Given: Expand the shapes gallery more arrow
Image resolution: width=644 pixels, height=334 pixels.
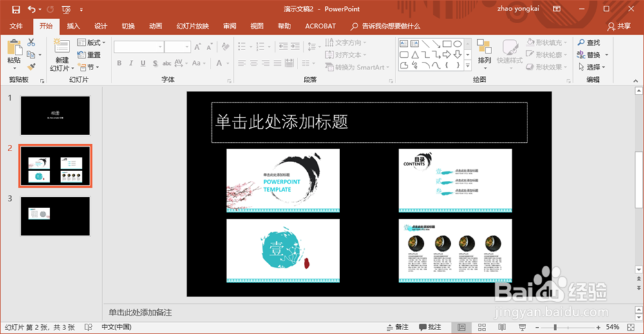Looking at the screenshot, I should (468, 66).
